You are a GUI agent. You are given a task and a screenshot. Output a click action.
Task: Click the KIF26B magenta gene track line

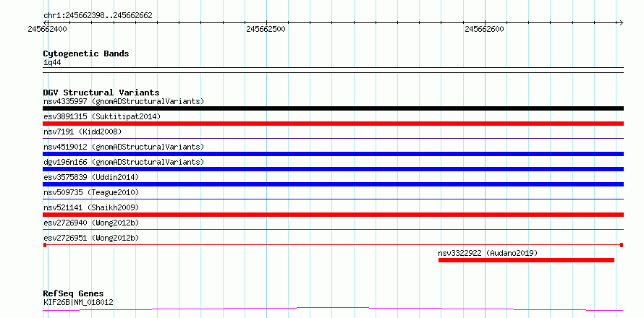click(333, 309)
